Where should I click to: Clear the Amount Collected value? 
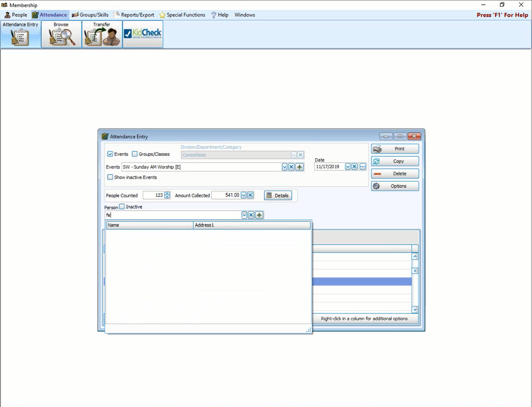[250, 195]
